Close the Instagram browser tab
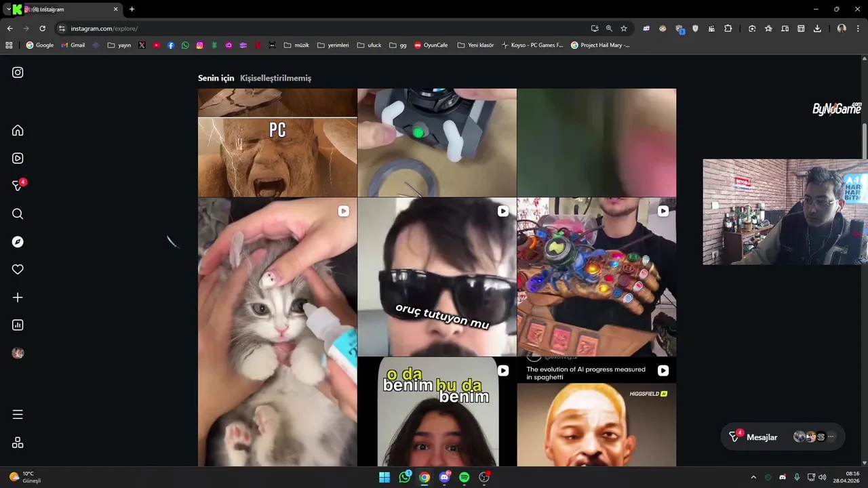 [115, 9]
